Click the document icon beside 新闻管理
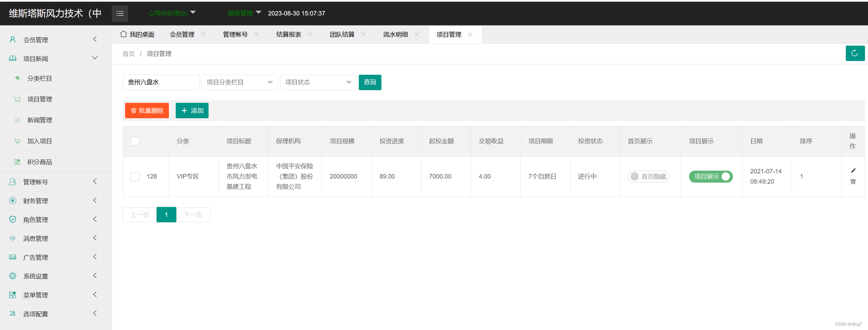The width and height of the screenshot is (868, 330). (x=17, y=120)
